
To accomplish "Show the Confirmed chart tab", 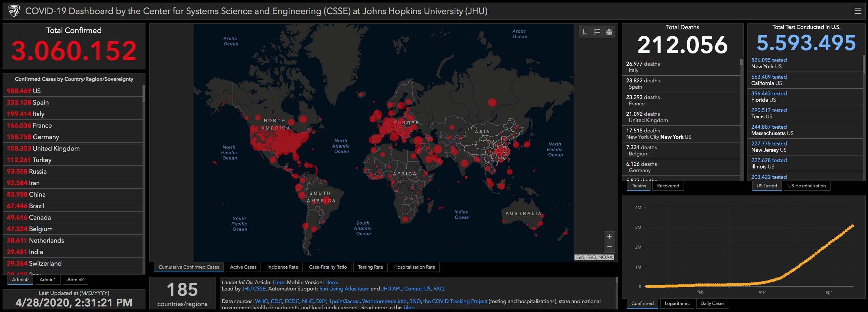I will pyautogui.click(x=643, y=303).
